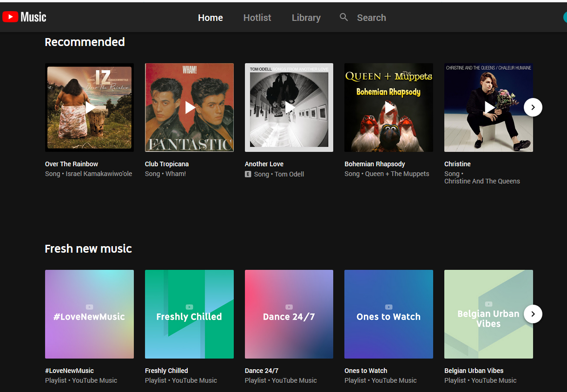This screenshot has width=567, height=392.
Task: Select the Home tab
Action: 210,17
